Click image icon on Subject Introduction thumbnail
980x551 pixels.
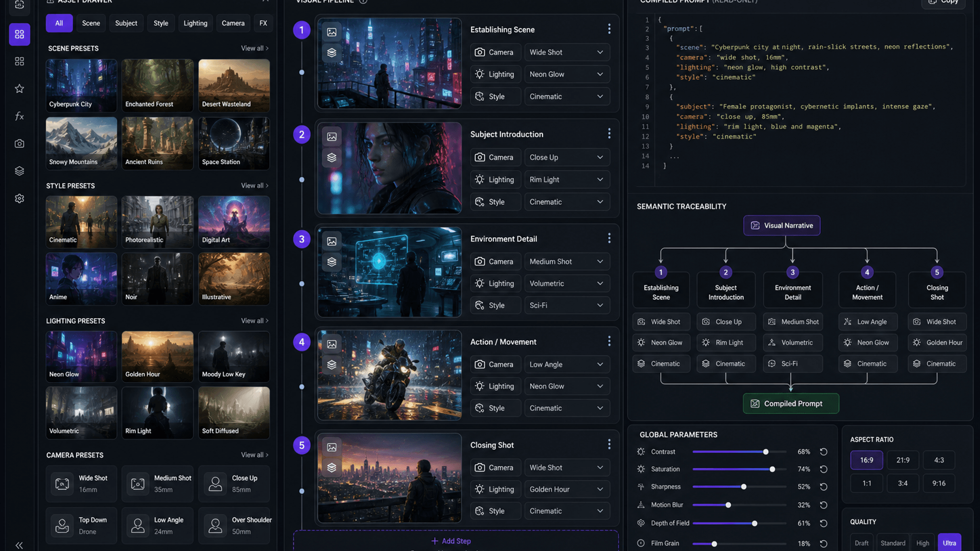332,137
